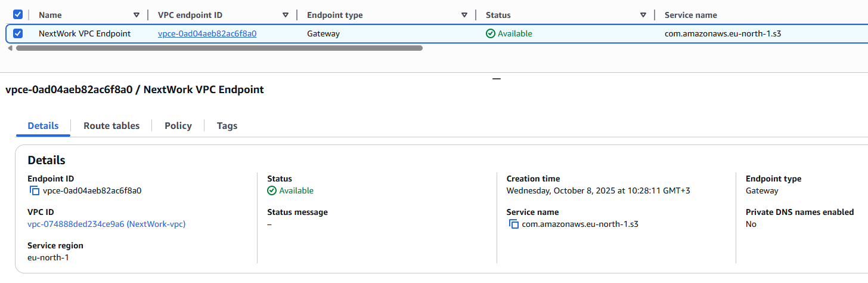Sort by the Name column arrow

coord(137,15)
